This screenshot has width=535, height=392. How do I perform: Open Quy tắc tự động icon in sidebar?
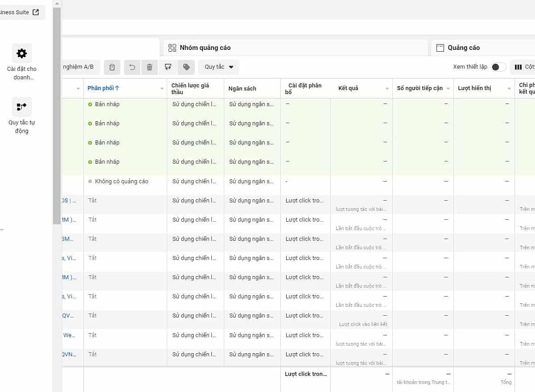tap(21, 107)
